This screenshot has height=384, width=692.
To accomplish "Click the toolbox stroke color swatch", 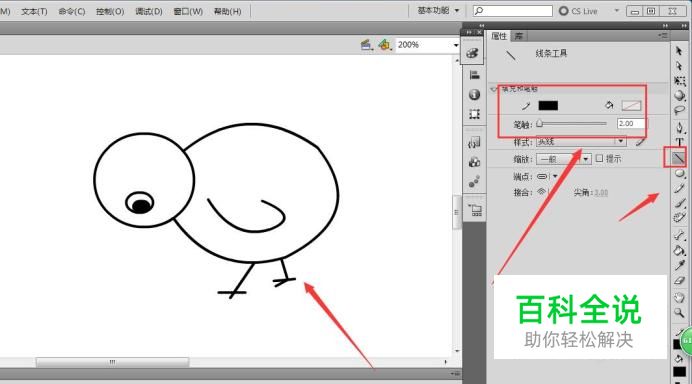I will (677, 344).
